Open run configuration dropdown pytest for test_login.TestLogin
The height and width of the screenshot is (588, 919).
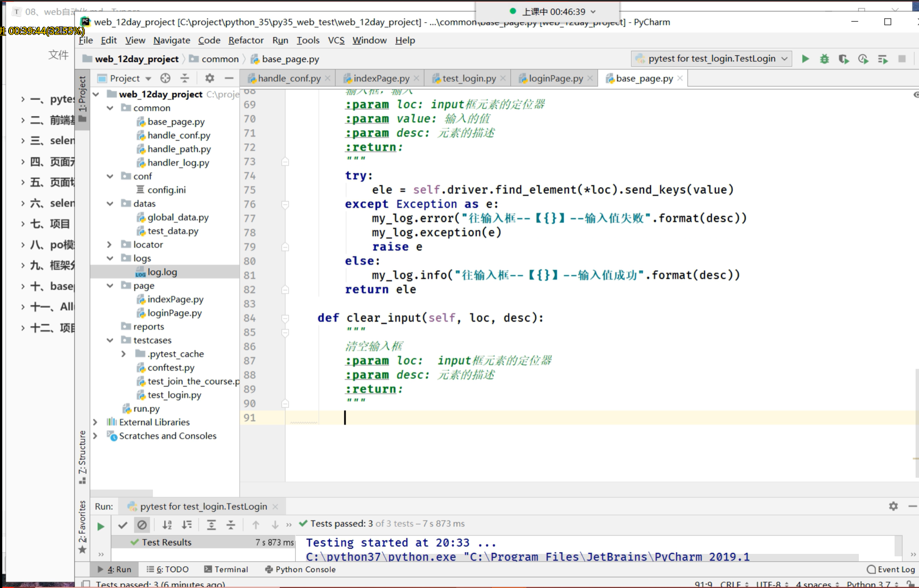pos(711,58)
